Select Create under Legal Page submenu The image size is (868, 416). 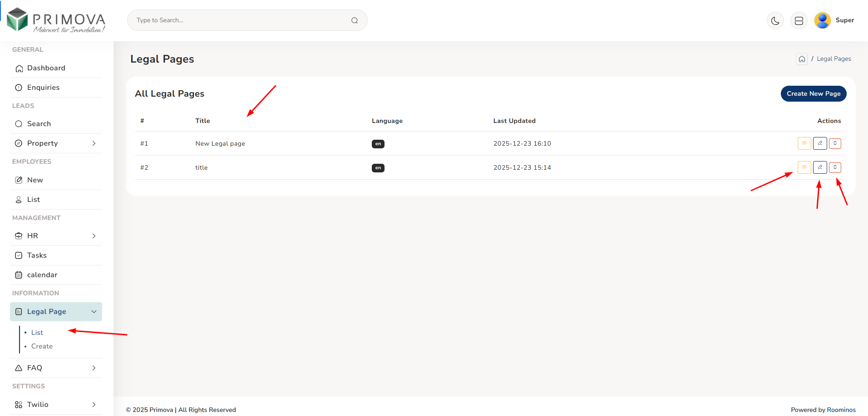click(x=42, y=346)
